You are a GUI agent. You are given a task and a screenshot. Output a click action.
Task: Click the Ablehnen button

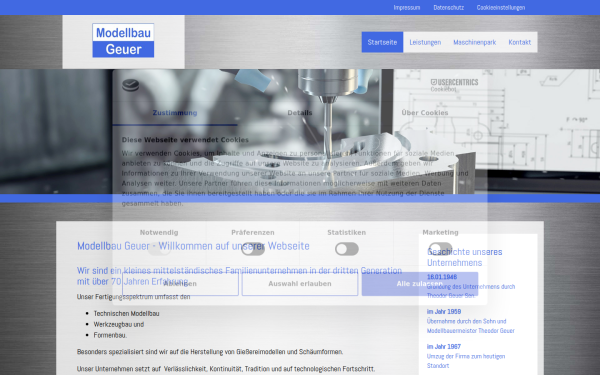click(x=180, y=284)
